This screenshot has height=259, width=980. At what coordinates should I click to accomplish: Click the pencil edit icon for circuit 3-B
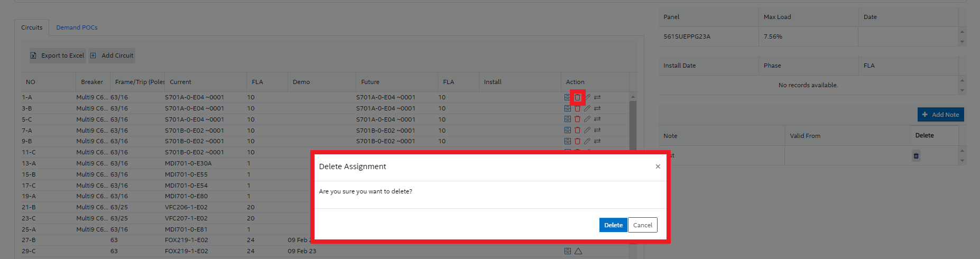[587, 108]
